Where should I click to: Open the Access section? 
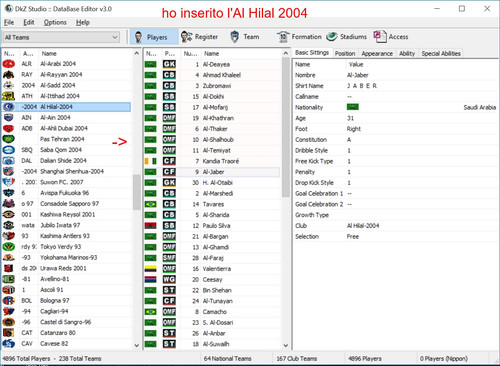click(x=391, y=37)
